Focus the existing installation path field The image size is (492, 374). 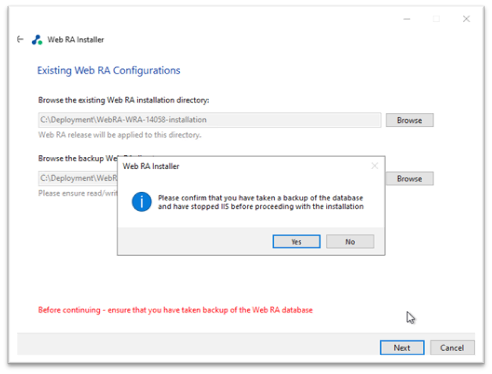210,120
